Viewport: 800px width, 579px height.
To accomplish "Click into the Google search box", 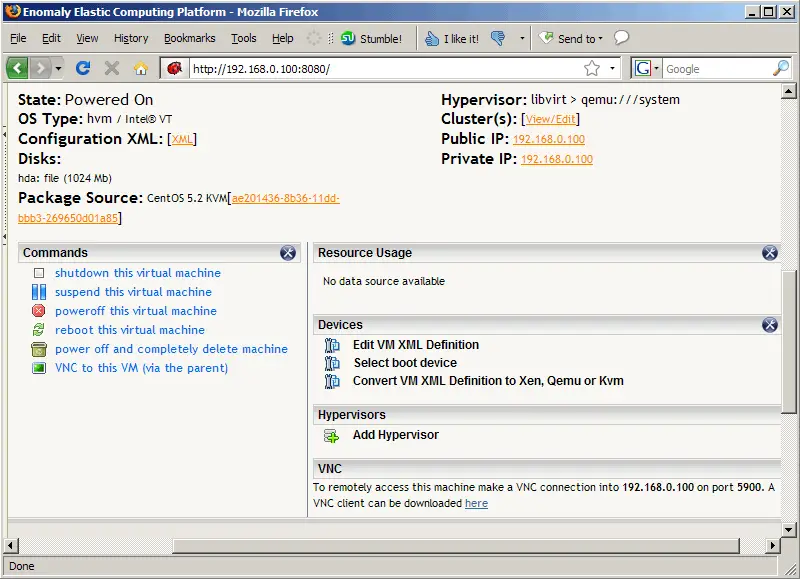I will [717, 68].
